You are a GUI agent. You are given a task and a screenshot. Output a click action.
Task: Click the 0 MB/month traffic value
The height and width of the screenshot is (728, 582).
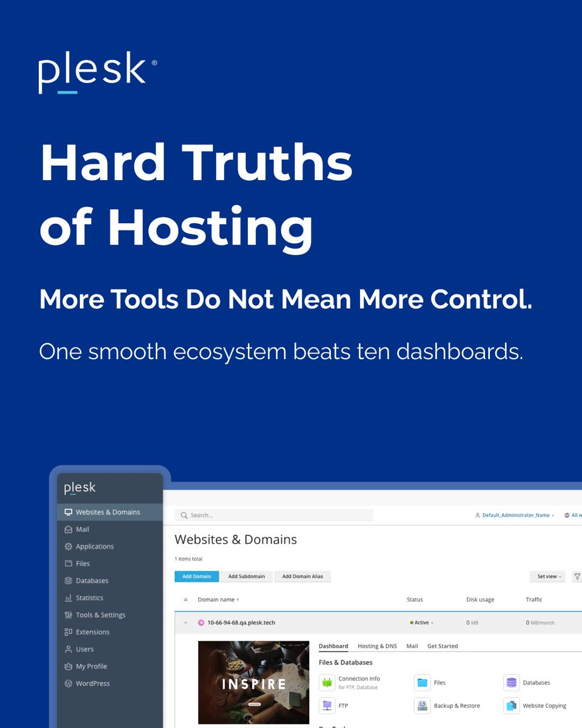pyautogui.click(x=540, y=622)
